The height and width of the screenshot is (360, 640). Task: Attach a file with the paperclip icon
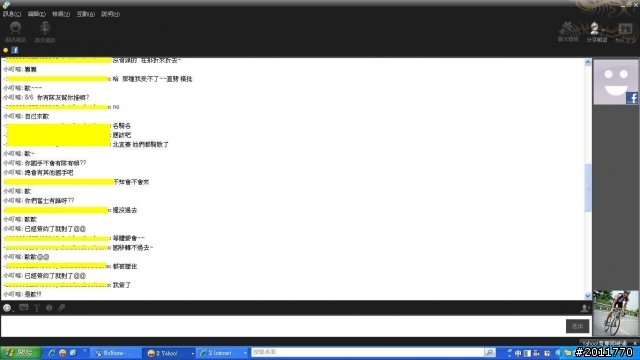(x=61, y=308)
